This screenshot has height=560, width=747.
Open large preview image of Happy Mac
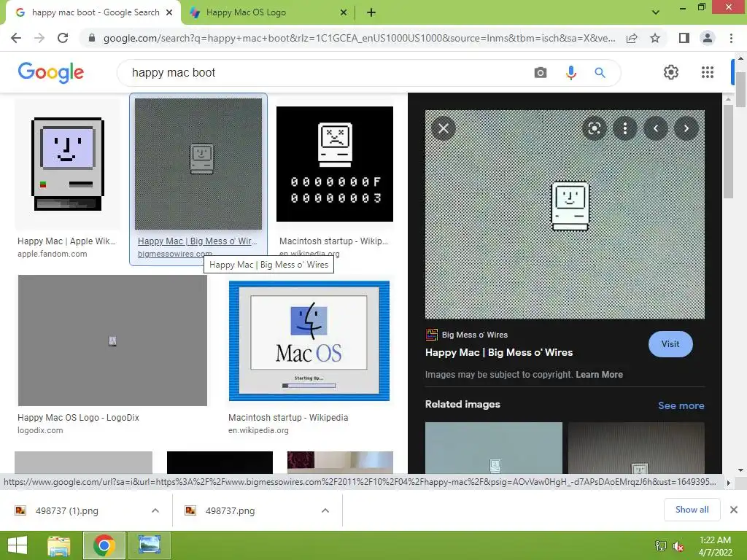click(x=565, y=214)
